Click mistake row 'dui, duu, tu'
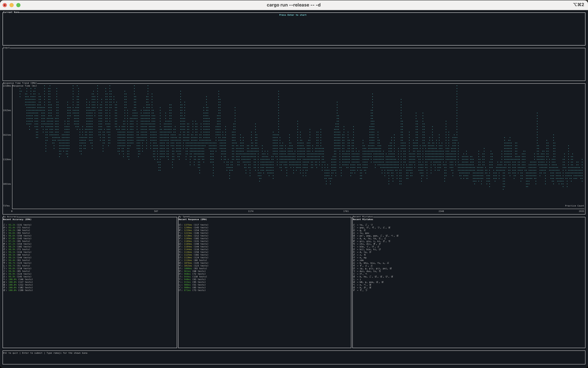588x368 pixels. (367, 271)
